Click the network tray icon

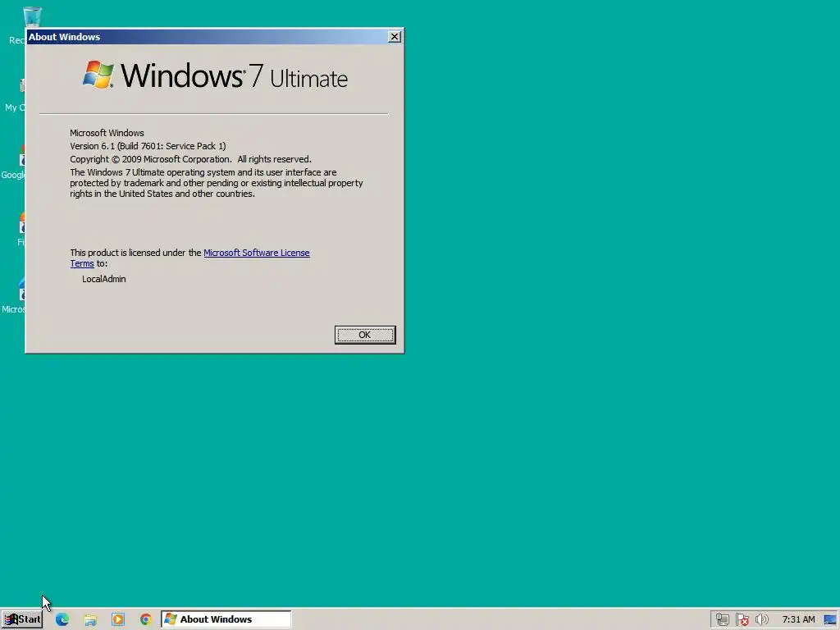(x=722, y=620)
